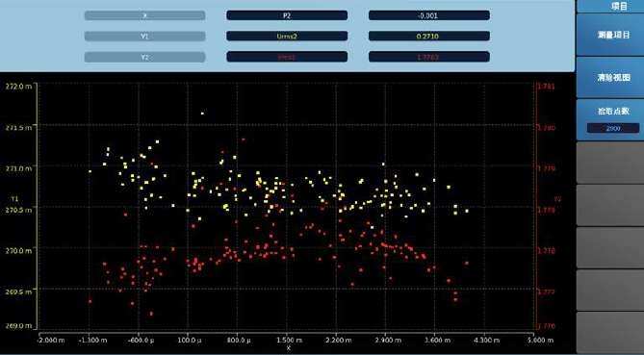Click the 270.0 m left axis label
This screenshot has width=644, height=355.
(18, 250)
